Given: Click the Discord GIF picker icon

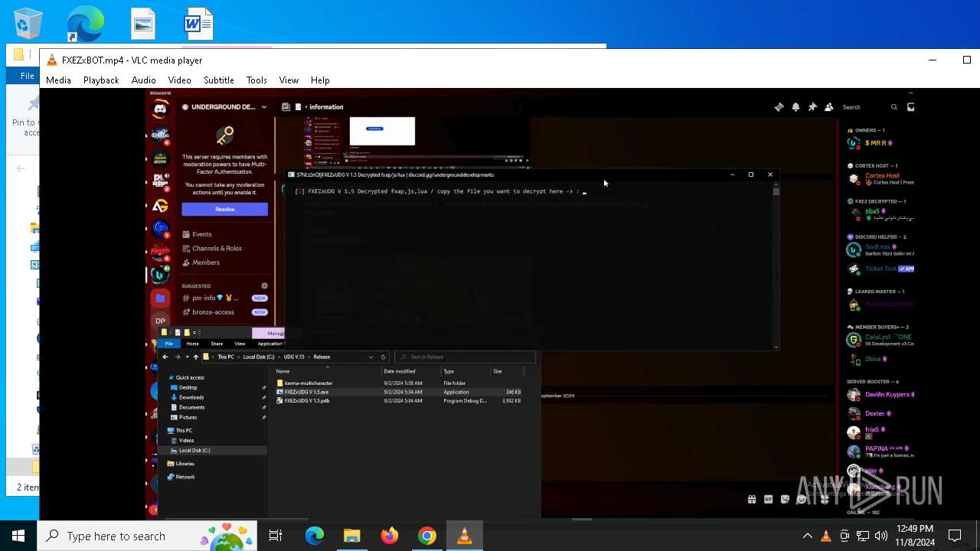Looking at the screenshot, I should (x=768, y=499).
